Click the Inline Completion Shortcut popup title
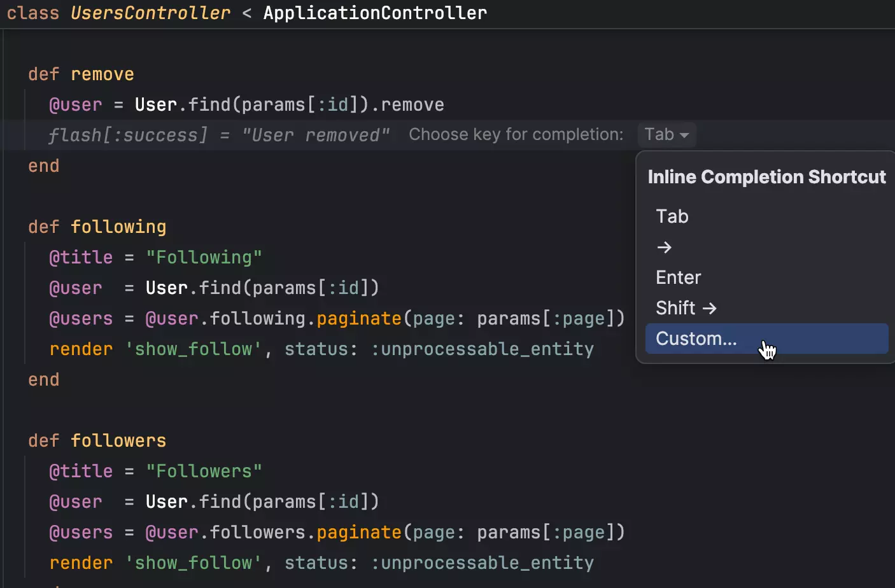Image resolution: width=895 pixels, height=588 pixels. 766,177
